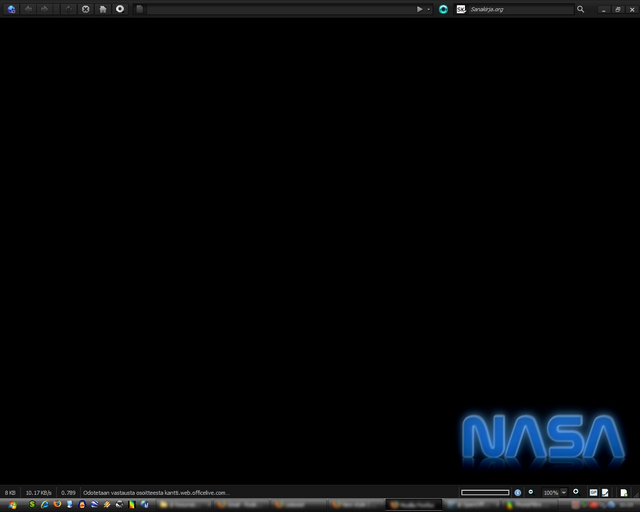
Task: Click the cyan circular sync icon
Action: (443, 9)
